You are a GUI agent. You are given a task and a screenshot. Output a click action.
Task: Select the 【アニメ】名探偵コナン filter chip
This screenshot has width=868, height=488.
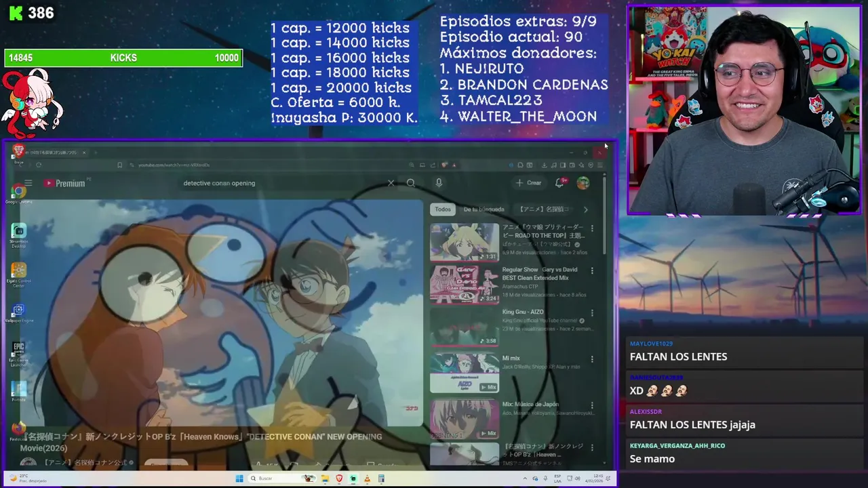click(544, 209)
